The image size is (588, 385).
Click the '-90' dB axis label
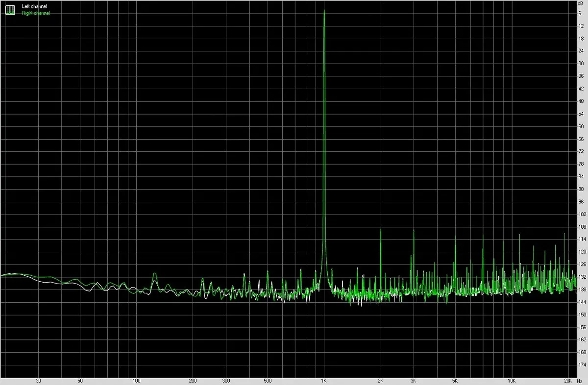[x=581, y=189]
